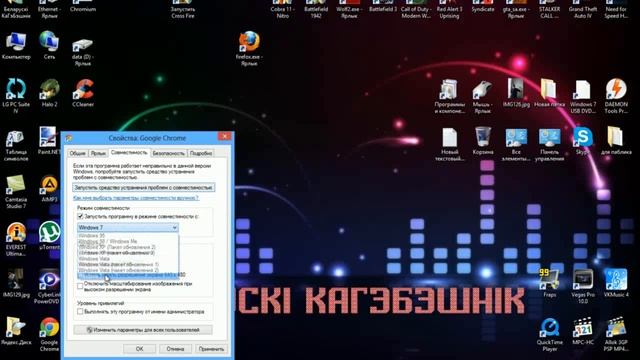Switch to the Ярлык tab

[98, 153]
